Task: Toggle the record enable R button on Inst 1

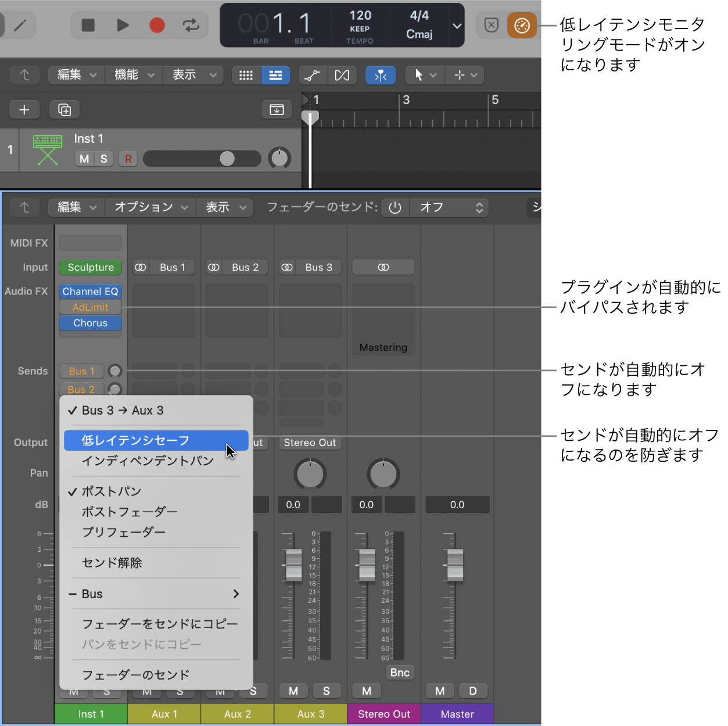Action: pyautogui.click(x=128, y=159)
